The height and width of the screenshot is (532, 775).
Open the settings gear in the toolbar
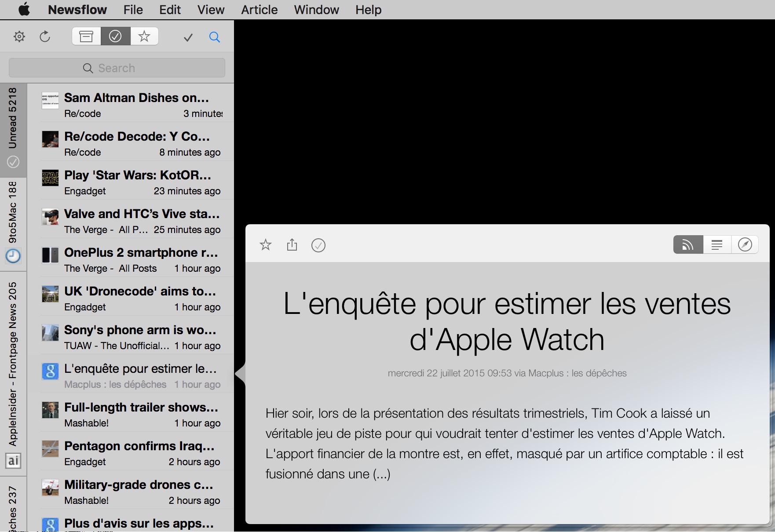pyautogui.click(x=19, y=36)
